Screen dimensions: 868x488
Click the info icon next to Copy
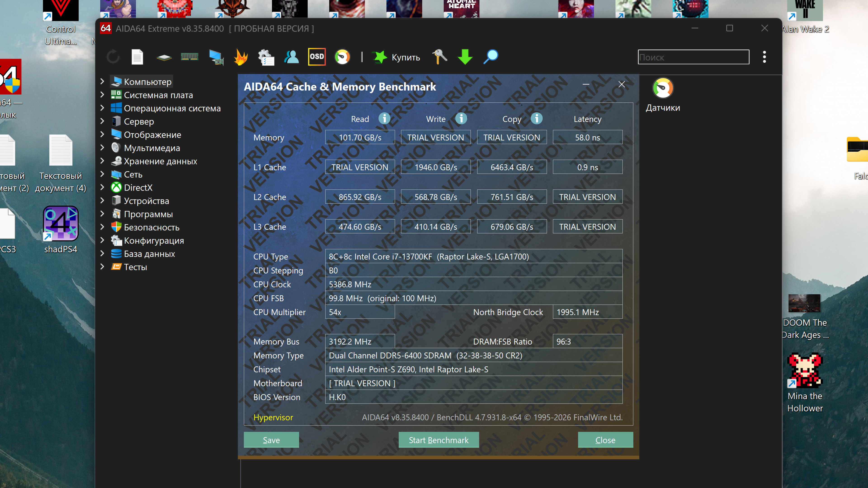[537, 119]
